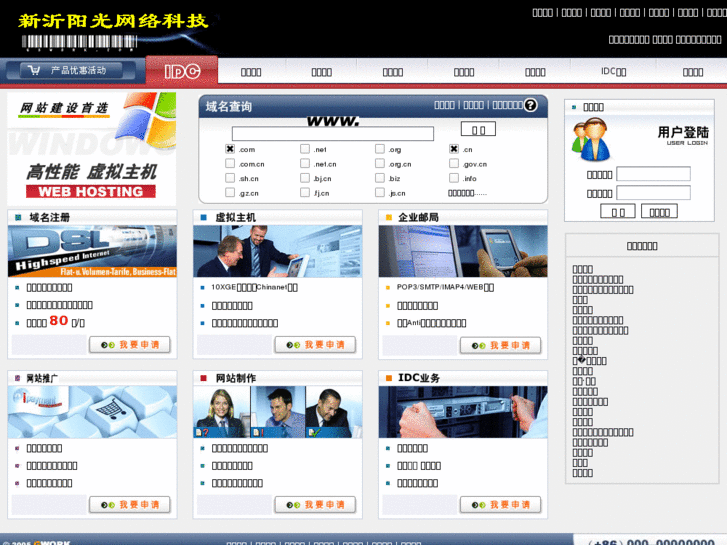The height and width of the screenshot is (545, 727).
Task: Click the checkmark photo in 网站制作
Action: [333, 412]
